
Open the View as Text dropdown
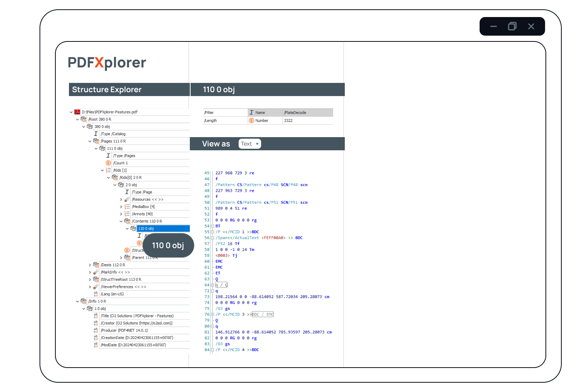click(250, 144)
